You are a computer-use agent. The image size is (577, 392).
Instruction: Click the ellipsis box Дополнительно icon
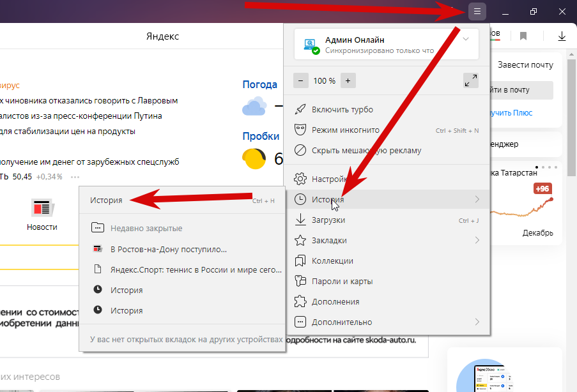pyautogui.click(x=300, y=322)
